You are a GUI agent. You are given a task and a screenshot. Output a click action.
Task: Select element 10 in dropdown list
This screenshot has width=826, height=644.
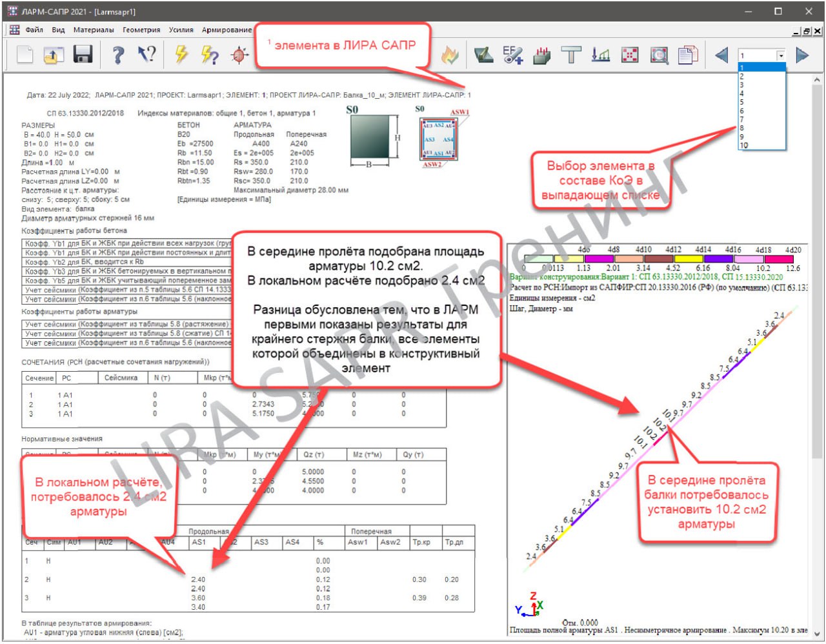[x=761, y=145]
